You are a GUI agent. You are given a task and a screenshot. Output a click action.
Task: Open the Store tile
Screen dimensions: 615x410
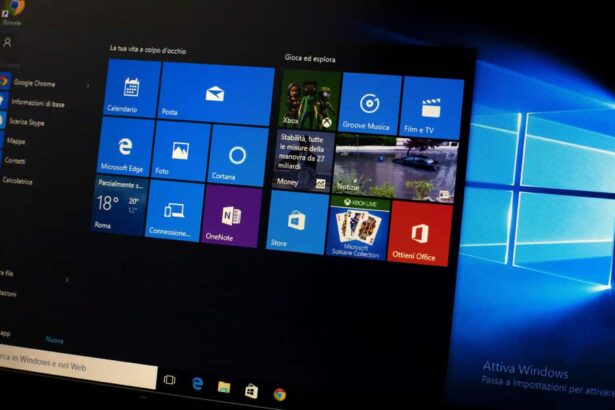[298, 222]
